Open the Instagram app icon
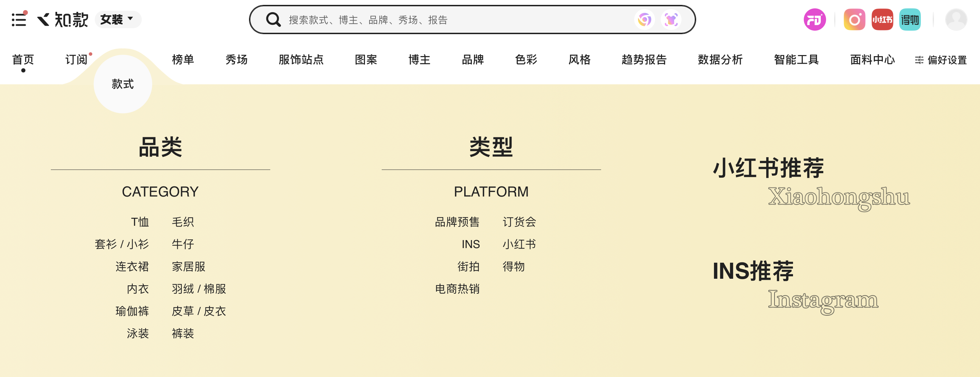980x377 pixels. pos(855,20)
